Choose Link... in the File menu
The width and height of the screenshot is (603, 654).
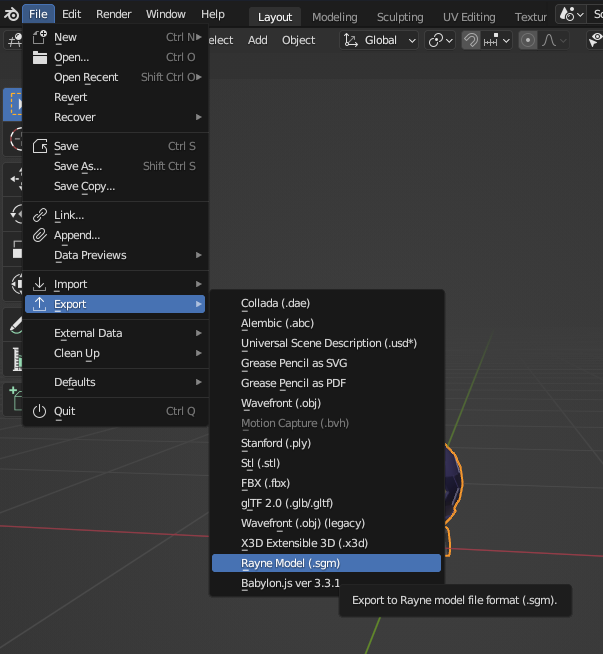click(115, 215)
